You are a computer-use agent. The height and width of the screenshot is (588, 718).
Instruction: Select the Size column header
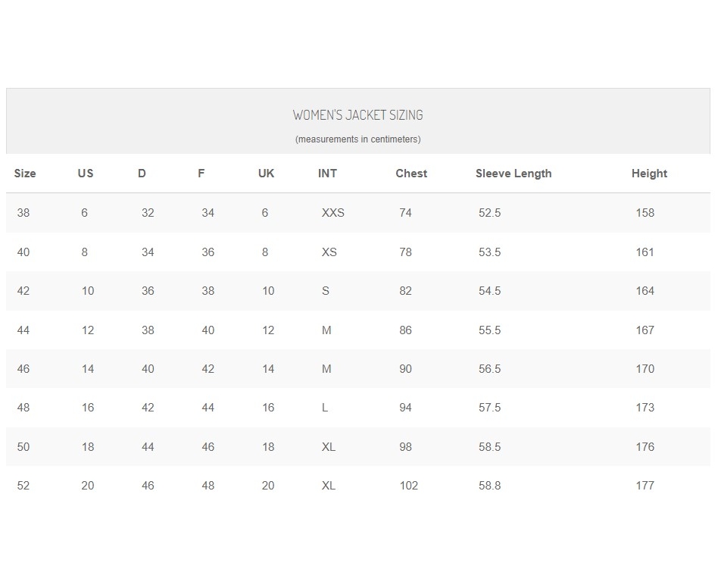coord(25,174)
